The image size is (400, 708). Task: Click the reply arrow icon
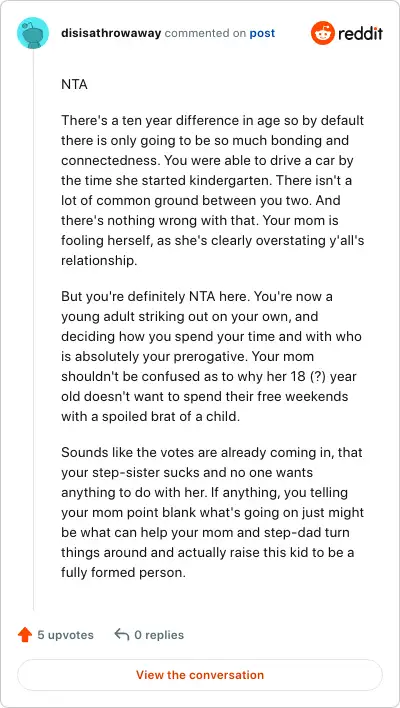[x=122, y=634]
